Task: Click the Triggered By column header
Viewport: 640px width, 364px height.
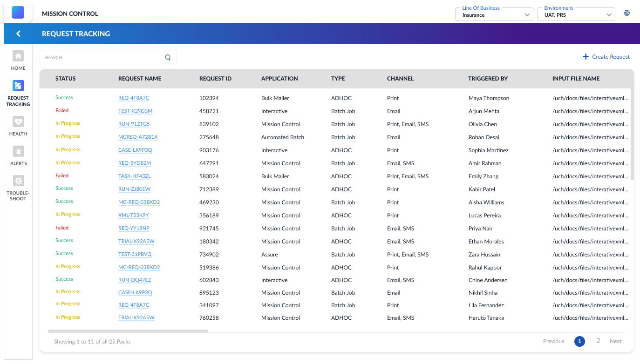Action: [x=488, y=79]
